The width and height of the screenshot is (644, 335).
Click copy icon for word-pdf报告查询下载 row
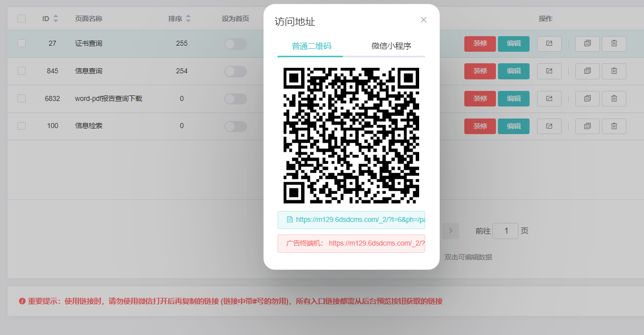[x=587, y=99]
